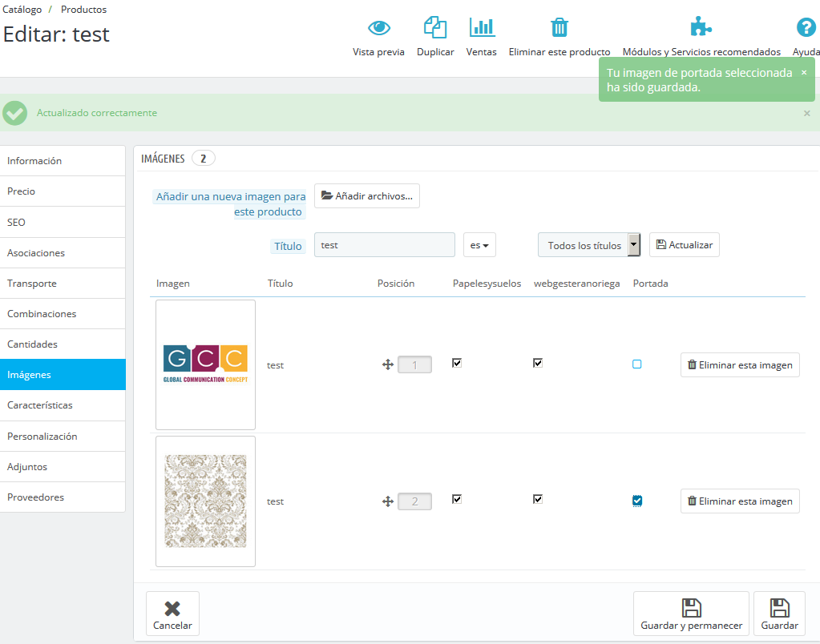The image size is (820, 644).
Task: Dismiss the Actualizado correctamente alert
Action: tap(807, 113)
